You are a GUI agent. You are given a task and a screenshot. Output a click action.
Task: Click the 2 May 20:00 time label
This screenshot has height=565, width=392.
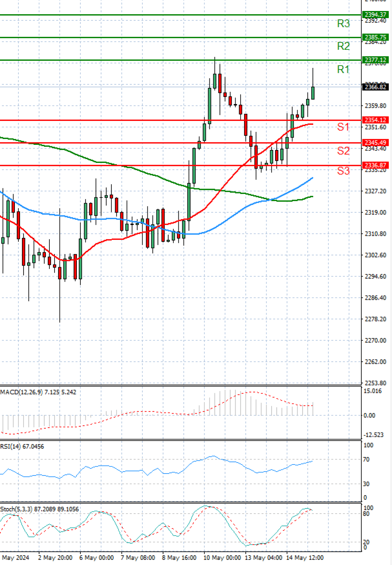pos(55,558)
